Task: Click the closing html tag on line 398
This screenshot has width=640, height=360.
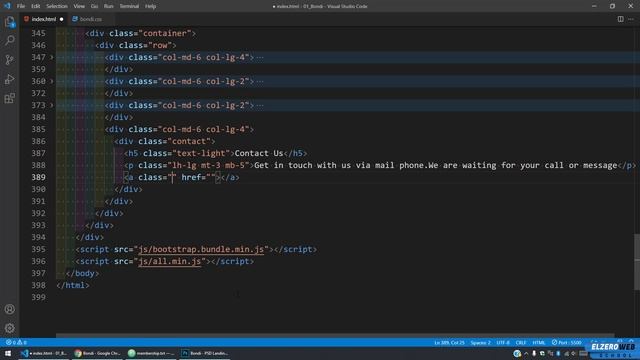Action: point(73,285)
